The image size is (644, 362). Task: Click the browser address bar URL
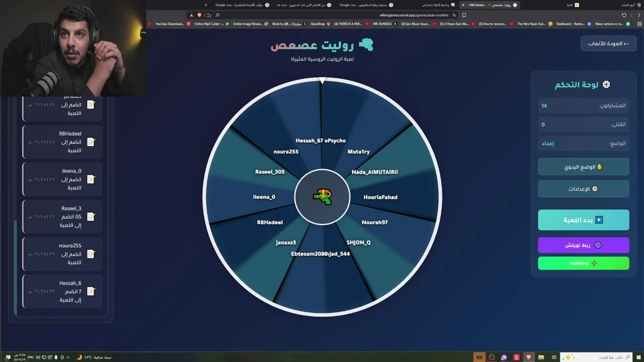point(414,15)
